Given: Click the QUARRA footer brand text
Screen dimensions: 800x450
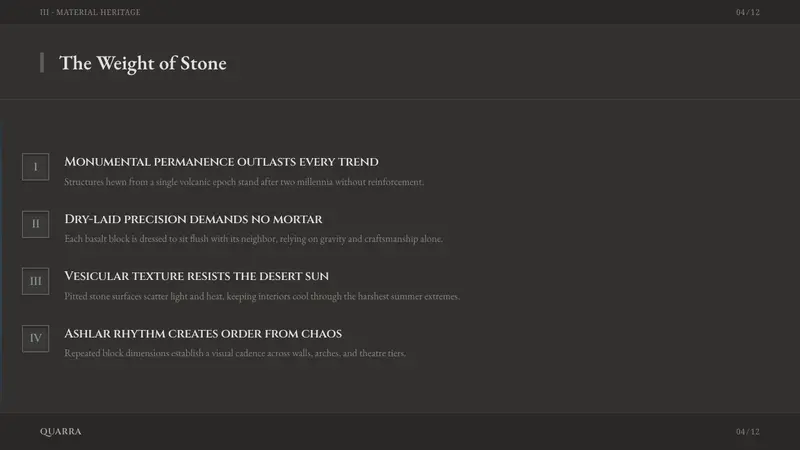Looking at the screenshot, I should click(x=61, y=432).
